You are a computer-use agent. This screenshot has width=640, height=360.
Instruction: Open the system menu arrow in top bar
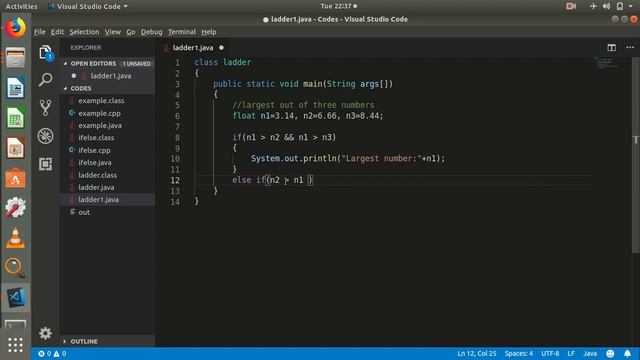click(631, 6)
